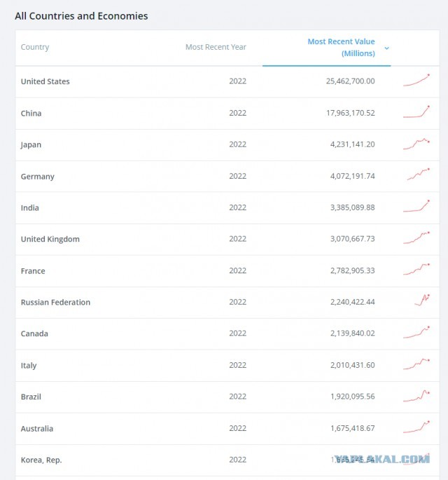Toggle sort order with the chevron arrow

click(x=386, y=48)
